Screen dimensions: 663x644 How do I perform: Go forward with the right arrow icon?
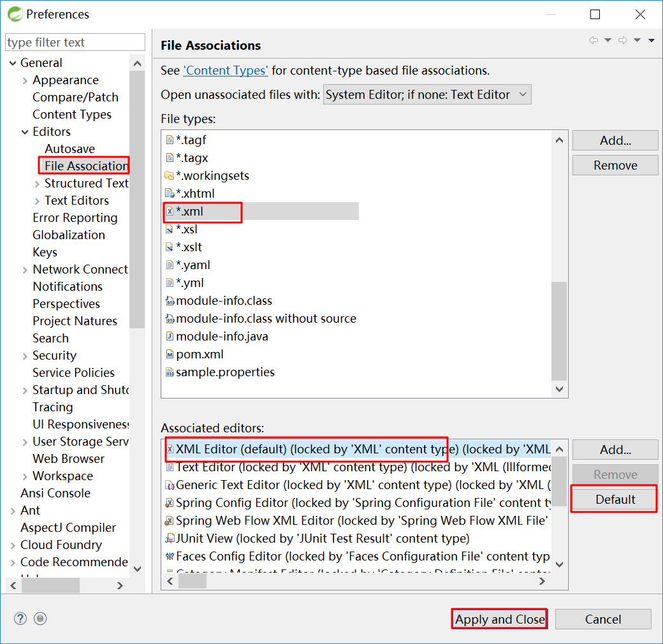pos(623,40)
